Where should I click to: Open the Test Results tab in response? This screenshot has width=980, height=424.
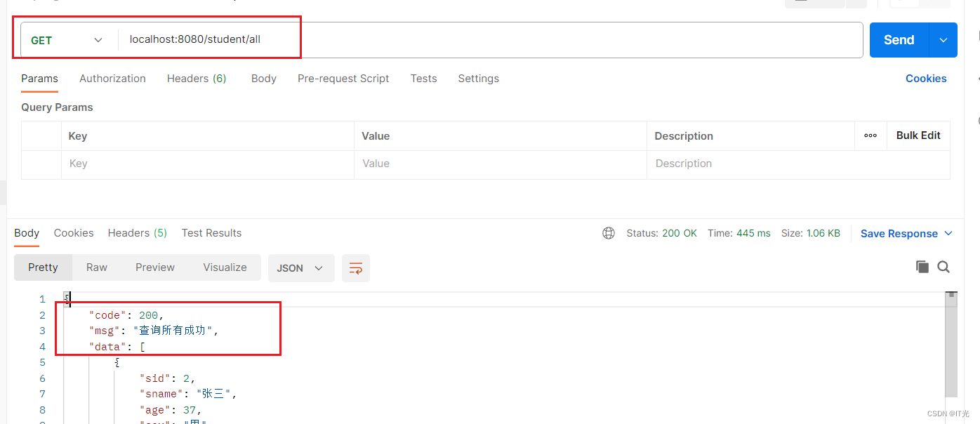tap(211, 232)
